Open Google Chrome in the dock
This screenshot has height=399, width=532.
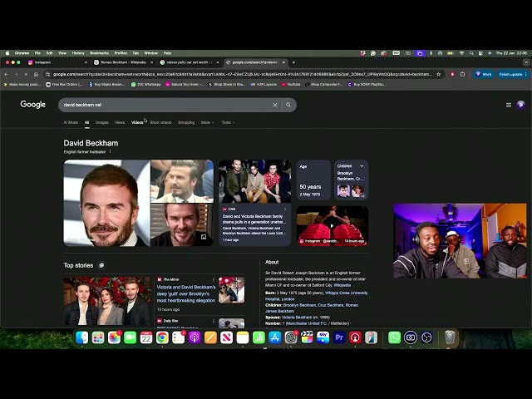162,337
